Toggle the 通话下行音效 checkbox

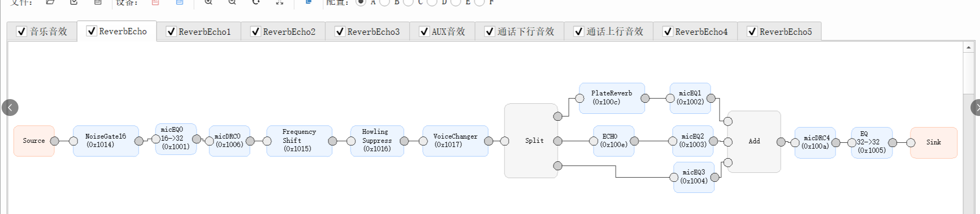pos(489,32)
